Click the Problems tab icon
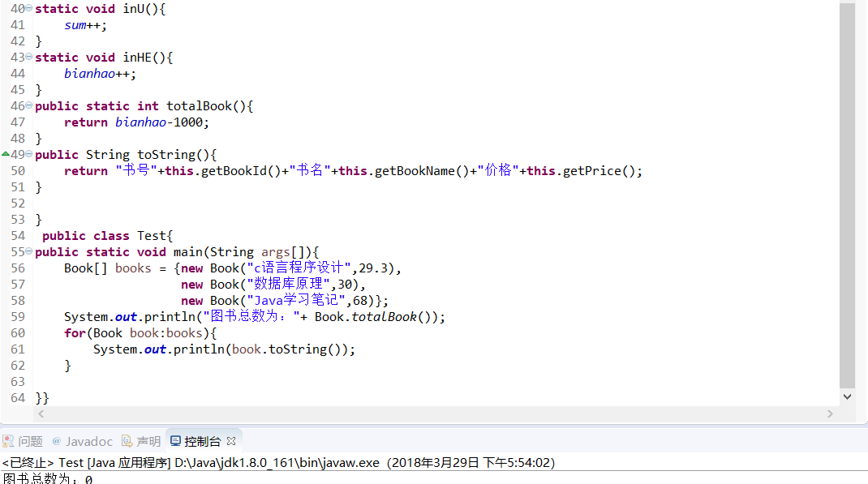The image size is (868, 484). click(x=8, y=441)
